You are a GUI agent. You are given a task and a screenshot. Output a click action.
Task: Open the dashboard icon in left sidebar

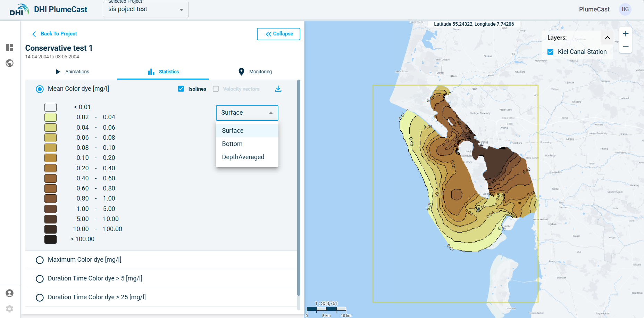click(10, 48)
